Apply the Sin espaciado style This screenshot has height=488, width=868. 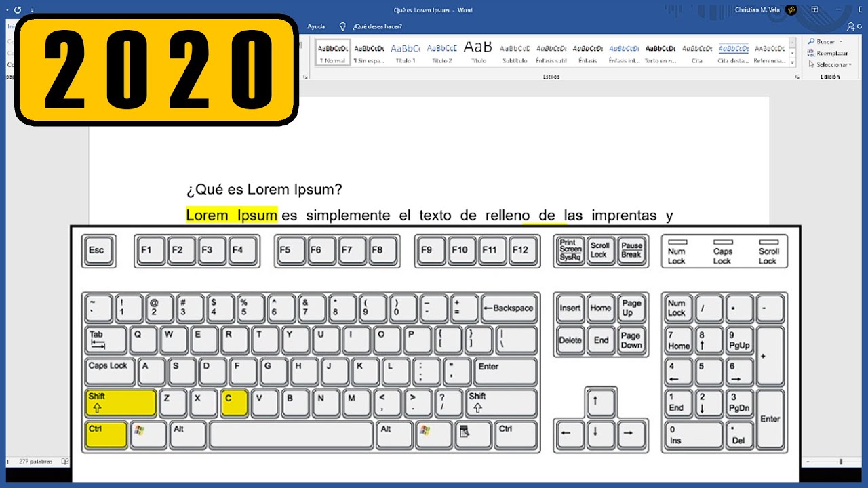[x=369, y=53]
